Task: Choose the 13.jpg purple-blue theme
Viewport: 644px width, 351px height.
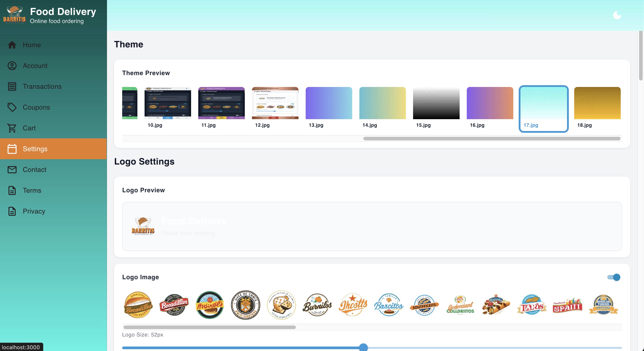Action: pos(328,103)
